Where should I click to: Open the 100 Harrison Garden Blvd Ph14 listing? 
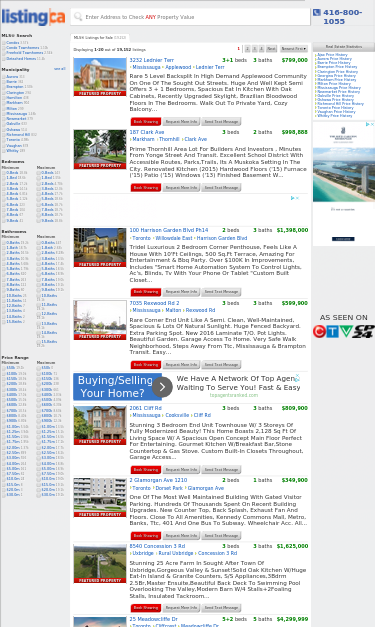coord(169,230)
